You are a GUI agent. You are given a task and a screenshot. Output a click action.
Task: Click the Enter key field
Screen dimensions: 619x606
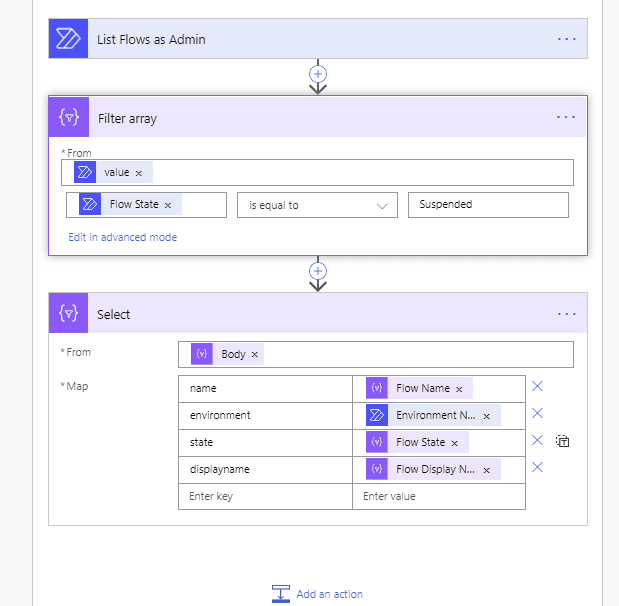(265, 496)
